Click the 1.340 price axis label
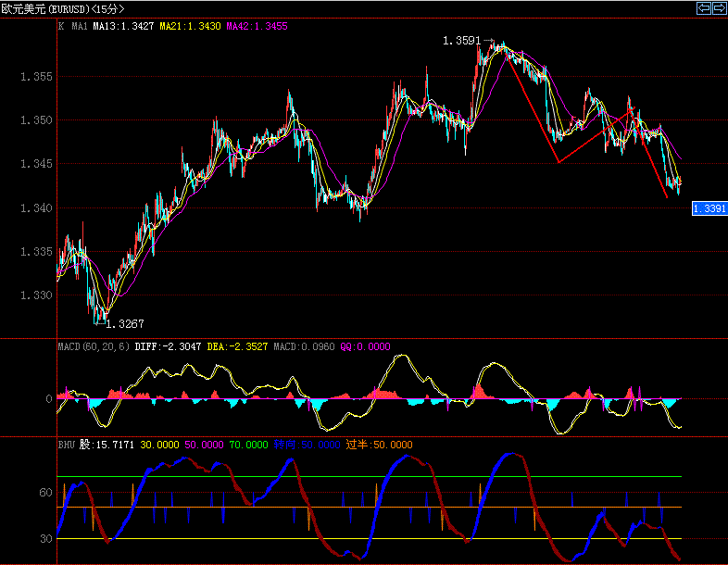The height and width of the screenshot is (565, 728). [x=36, y=208]
